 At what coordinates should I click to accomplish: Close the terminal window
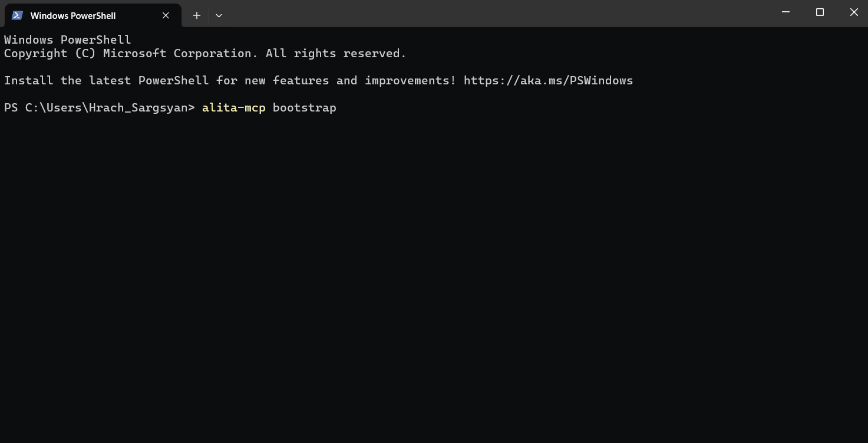point(854,12)
